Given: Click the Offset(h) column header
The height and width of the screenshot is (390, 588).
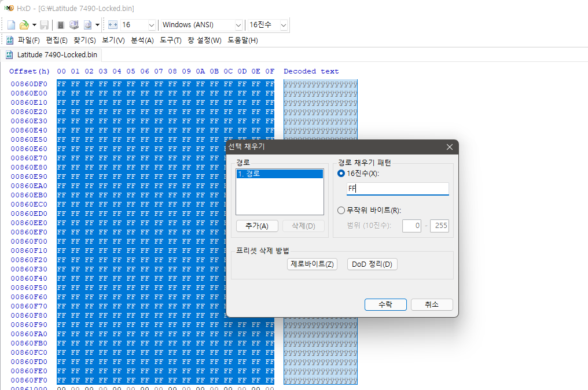Looking at the screenshot, I should coord(30,71).
